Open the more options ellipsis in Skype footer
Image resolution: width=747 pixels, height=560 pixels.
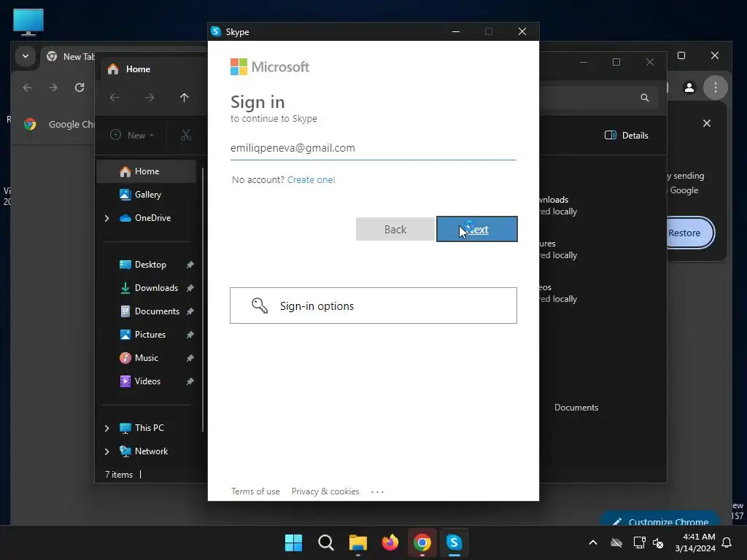377,491
